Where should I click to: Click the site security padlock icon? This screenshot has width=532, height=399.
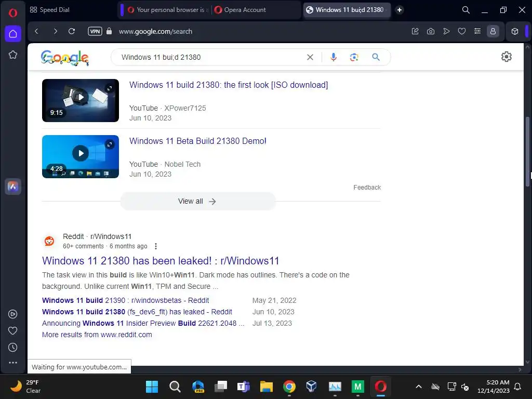109,31
